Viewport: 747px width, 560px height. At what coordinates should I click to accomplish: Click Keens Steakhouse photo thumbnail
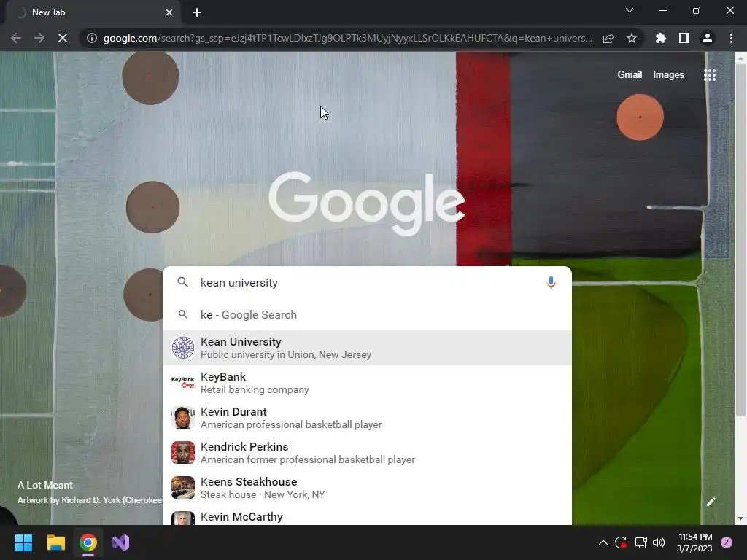[x=183, y=488]
